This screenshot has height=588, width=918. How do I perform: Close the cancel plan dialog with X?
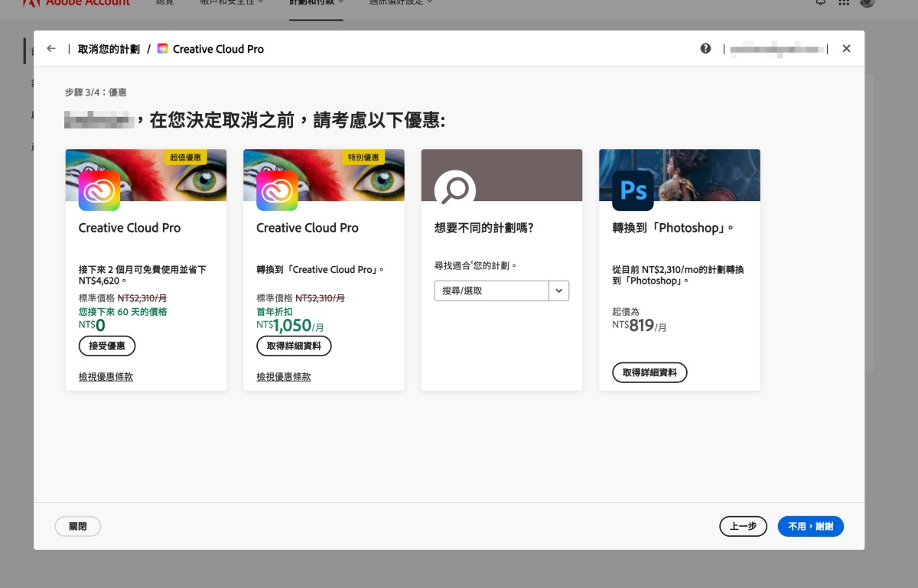pos(846,48)
